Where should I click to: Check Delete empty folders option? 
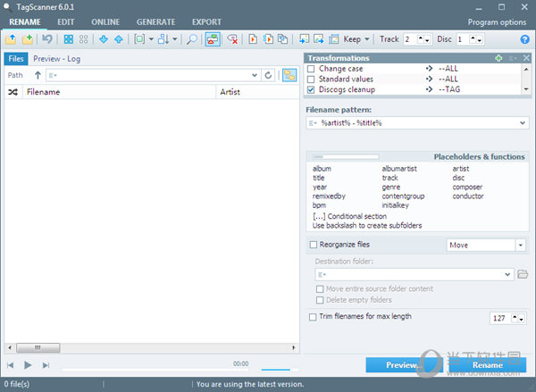[320, 300]
